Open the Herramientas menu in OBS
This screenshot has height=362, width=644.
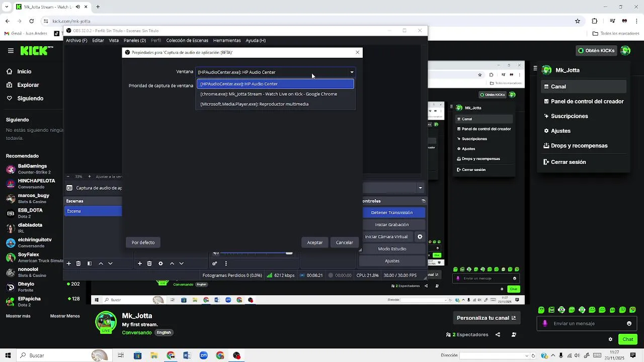pos(227,40)
